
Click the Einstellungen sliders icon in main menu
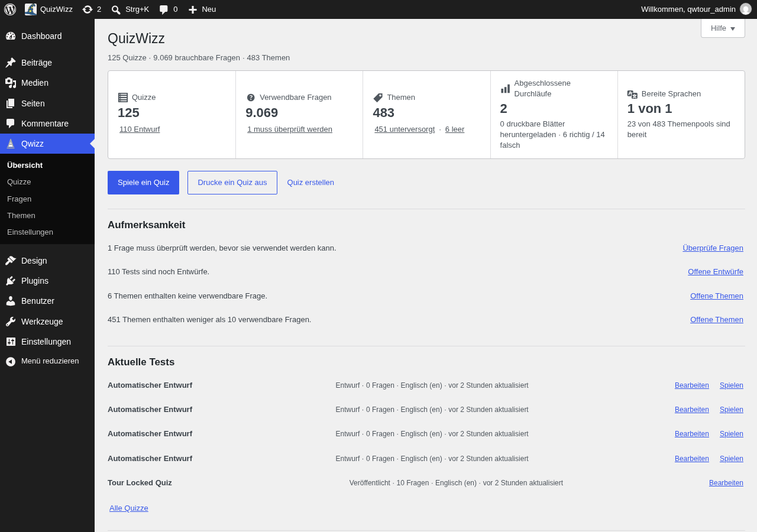(x=11, y=342)
